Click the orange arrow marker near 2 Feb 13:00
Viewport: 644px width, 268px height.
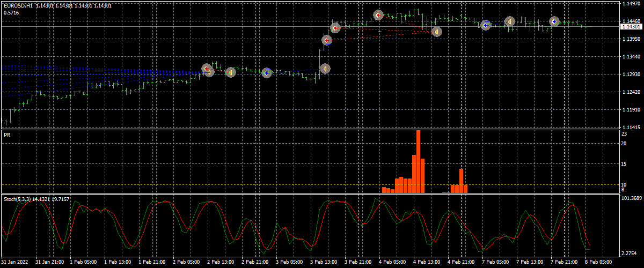pyautogui.click(x=230, y=72)
